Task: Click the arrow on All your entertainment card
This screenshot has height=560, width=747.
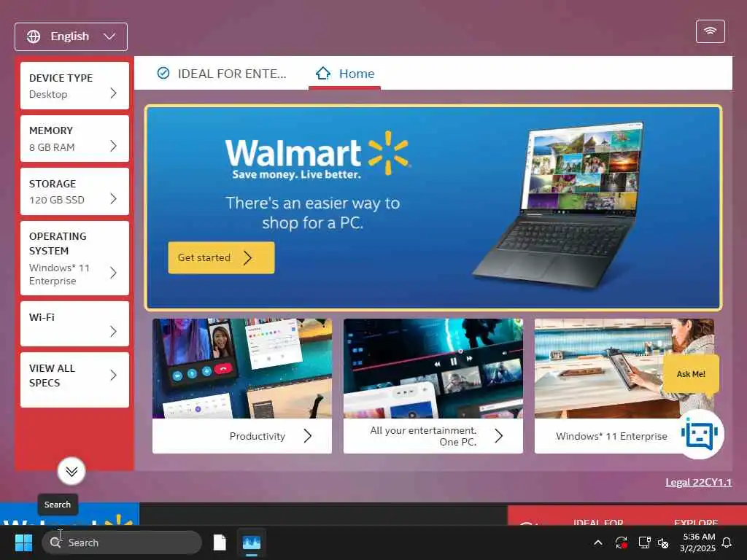Action: tap(499, 436)
